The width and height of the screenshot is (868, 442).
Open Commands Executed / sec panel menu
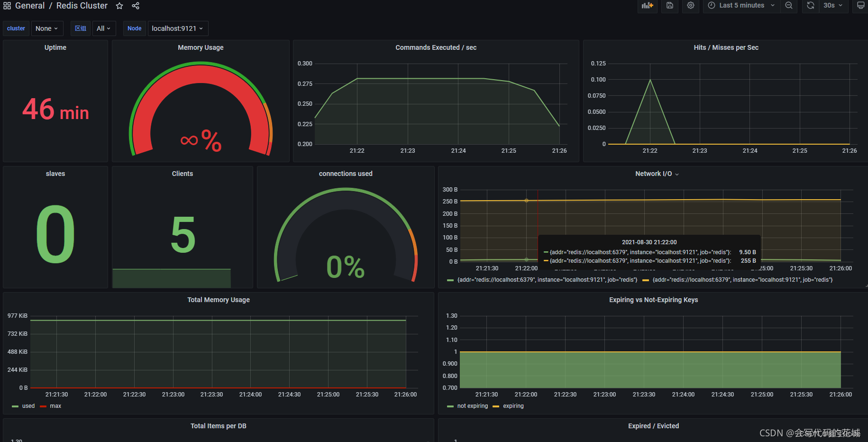click(436, 47)
